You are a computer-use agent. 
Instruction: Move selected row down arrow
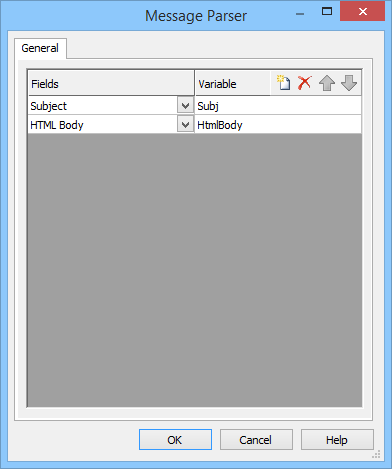tap(349, 83)
